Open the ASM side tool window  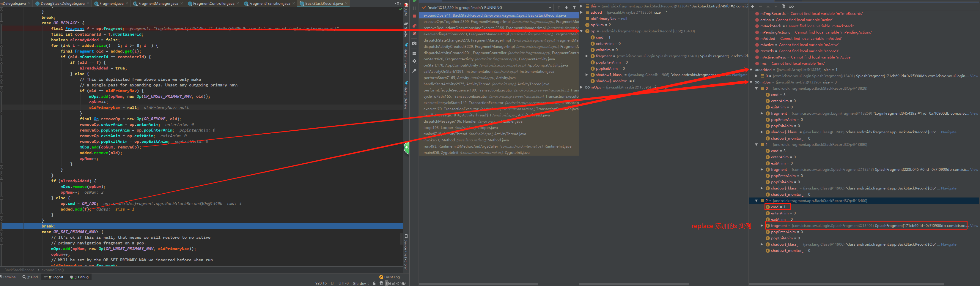[x=406, y=10]
